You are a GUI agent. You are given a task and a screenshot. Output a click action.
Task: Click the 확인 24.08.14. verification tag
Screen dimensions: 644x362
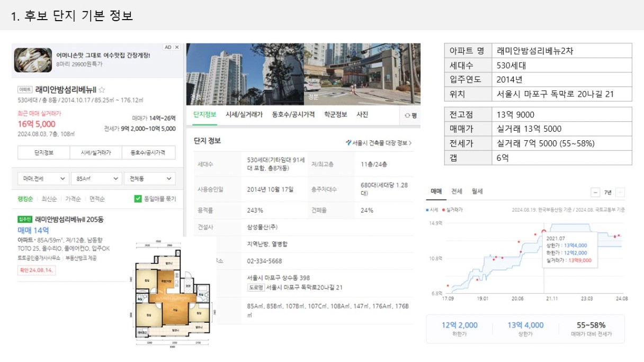37,270
